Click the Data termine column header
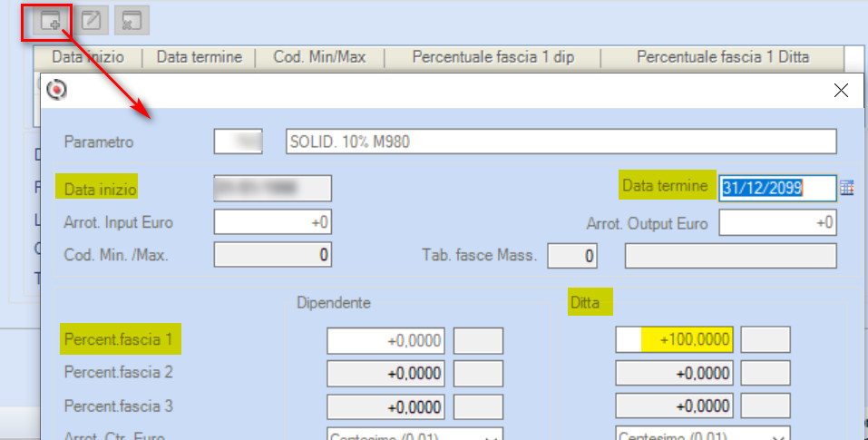This screenshot has width=868, height=440. pos(200,57)
